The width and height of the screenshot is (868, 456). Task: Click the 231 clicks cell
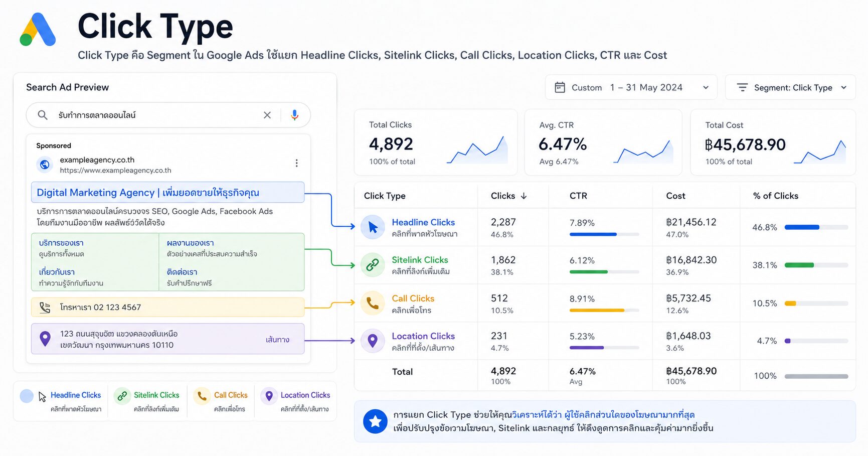coord(499,336)
